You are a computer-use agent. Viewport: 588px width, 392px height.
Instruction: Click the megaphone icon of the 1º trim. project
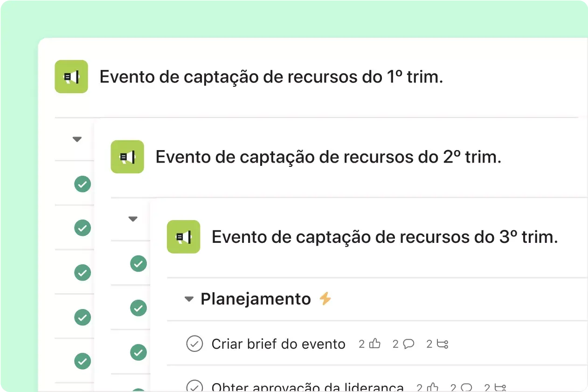[71, 76]
